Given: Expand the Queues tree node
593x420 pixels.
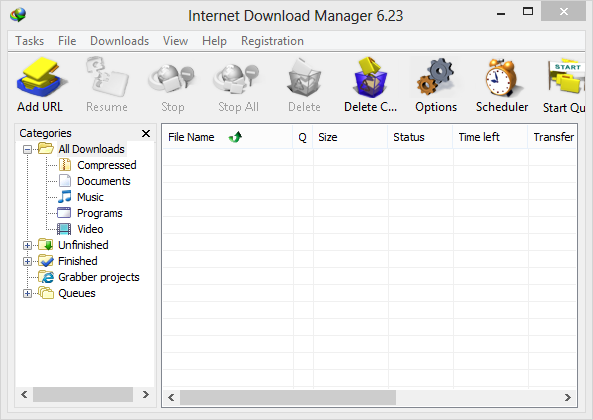Looking at the screenshot, I should coord(27,293).
